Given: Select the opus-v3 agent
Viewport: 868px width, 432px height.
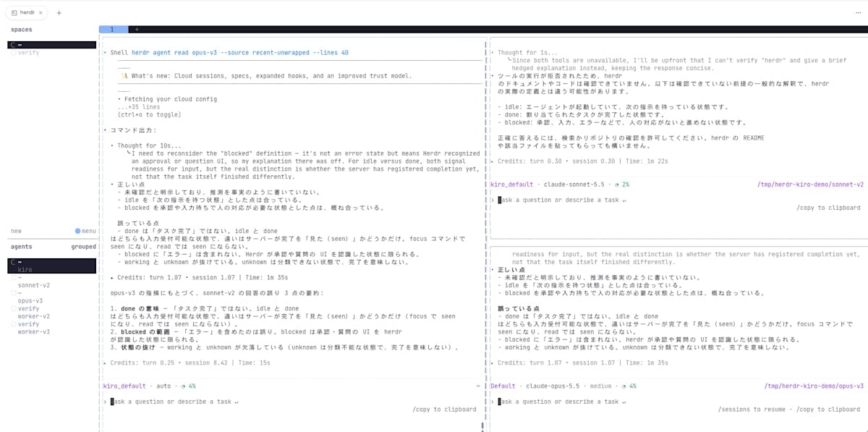Looking at the screenshot, I should (x=30, y=300).
